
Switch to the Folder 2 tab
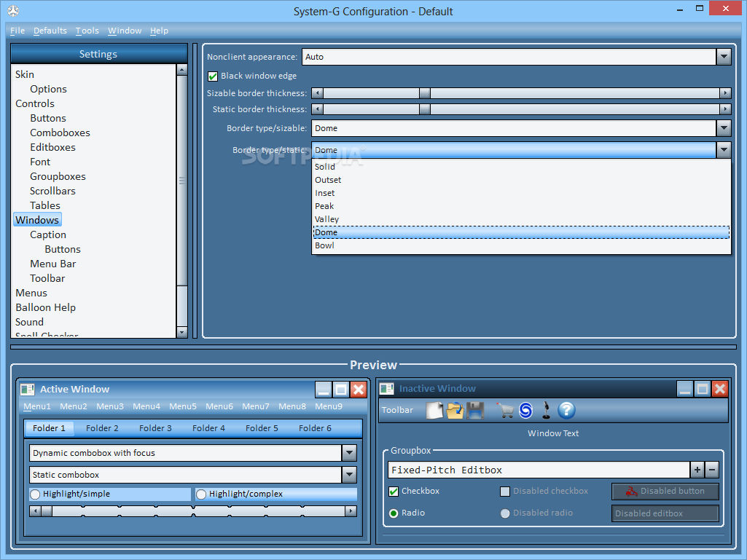tap(102, 428)
